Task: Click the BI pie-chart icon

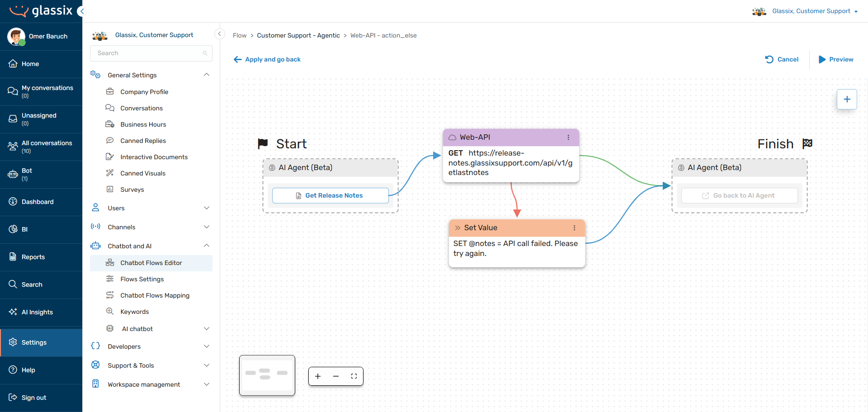Action: point(13,229)
